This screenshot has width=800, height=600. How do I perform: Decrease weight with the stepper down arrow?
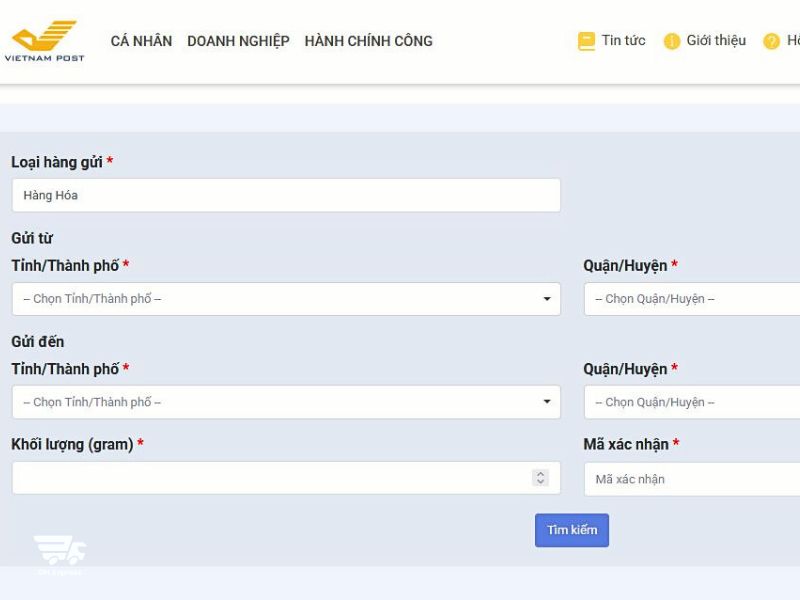click(541, 483)
